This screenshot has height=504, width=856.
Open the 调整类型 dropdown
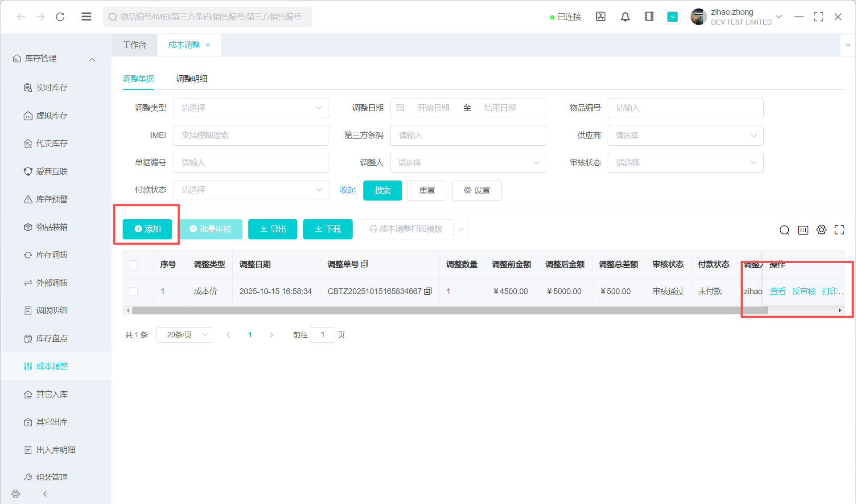click(x=251, y=108)
